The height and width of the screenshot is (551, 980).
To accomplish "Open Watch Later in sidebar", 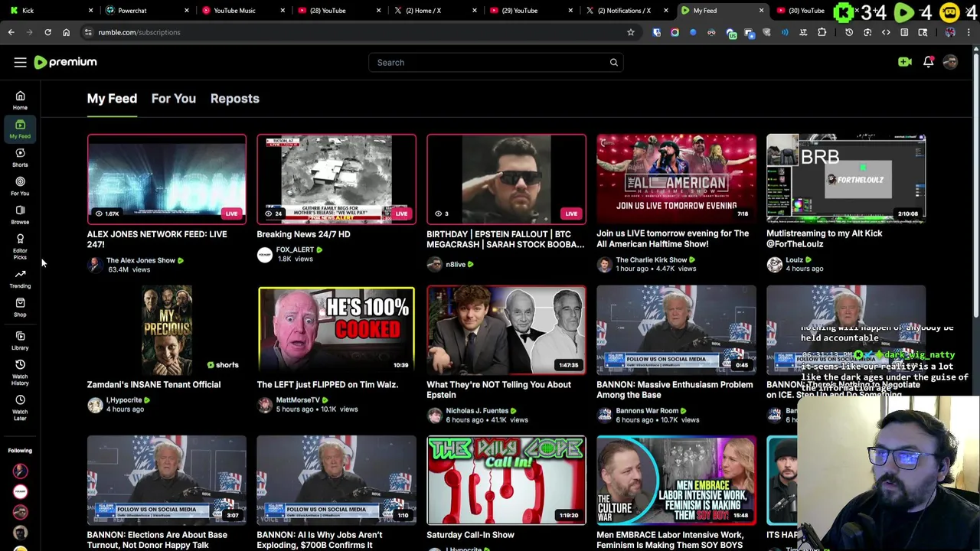I will pos(20,407).
